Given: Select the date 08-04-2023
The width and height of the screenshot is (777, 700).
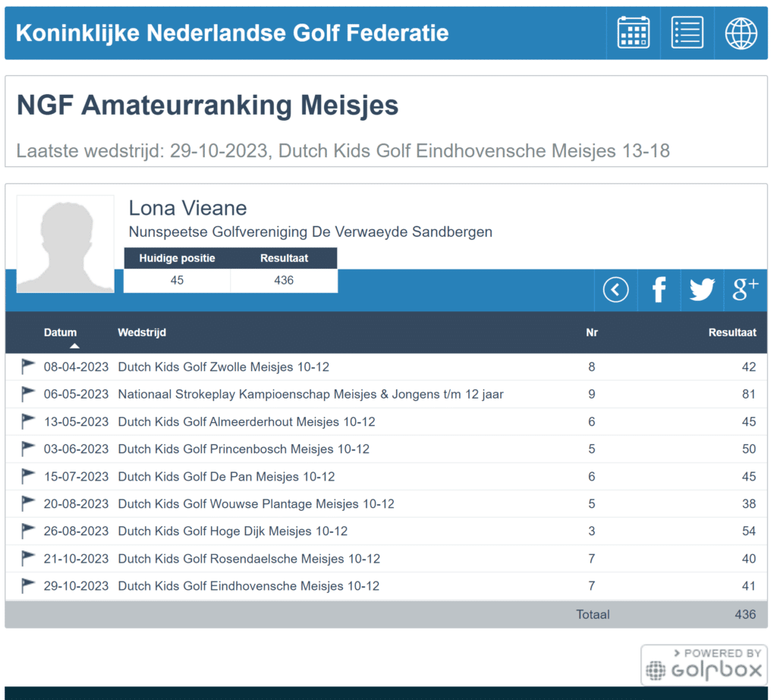Looking at the screenshot, I should [x=76, y=367].
